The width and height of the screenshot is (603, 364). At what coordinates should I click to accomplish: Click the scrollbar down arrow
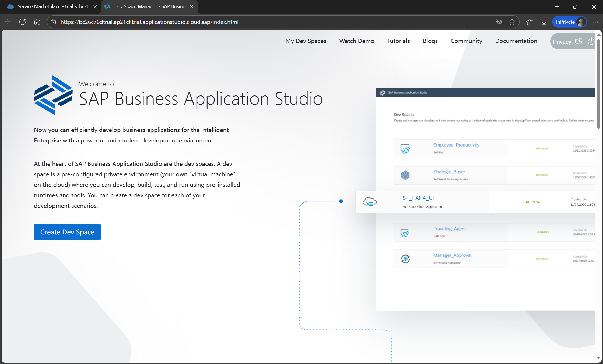[x=598, y=358]
